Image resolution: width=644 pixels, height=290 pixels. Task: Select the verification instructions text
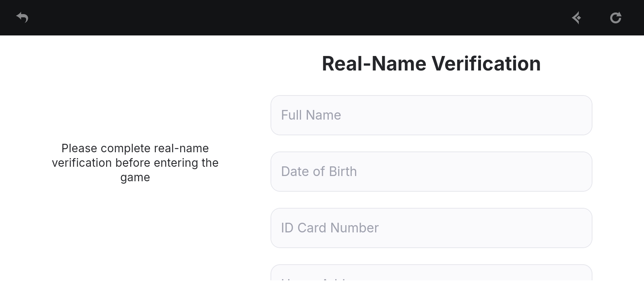tap(135, 163)
